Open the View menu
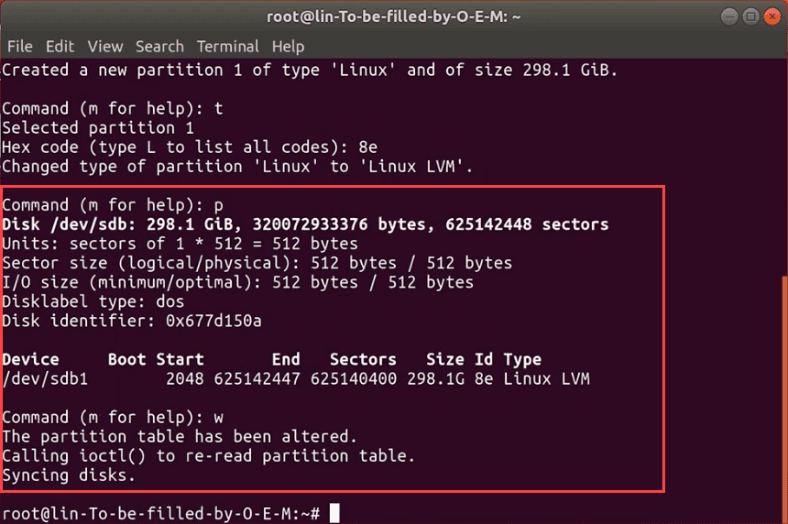788x524 pixels. [x=105, y=46]
